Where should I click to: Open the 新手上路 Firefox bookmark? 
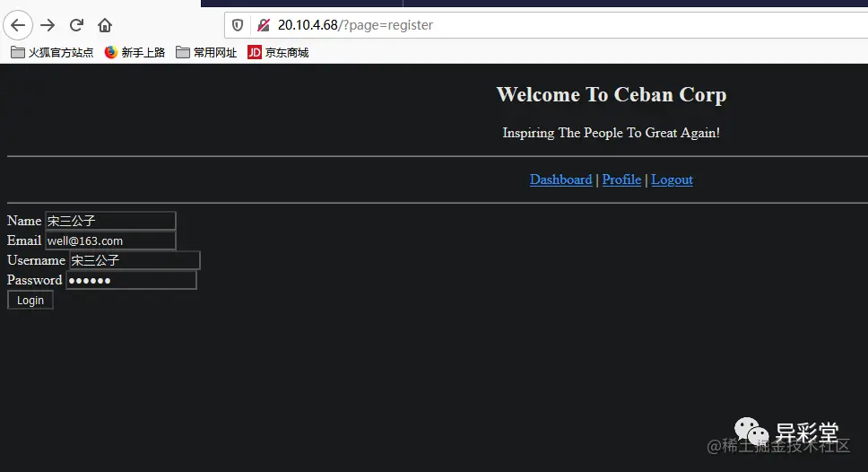pyautogui.click(x=135, y=53)
